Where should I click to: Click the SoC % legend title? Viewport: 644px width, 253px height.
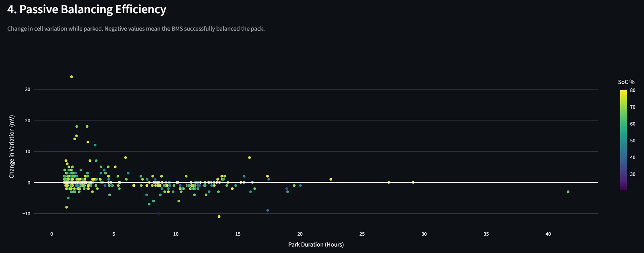626,82
